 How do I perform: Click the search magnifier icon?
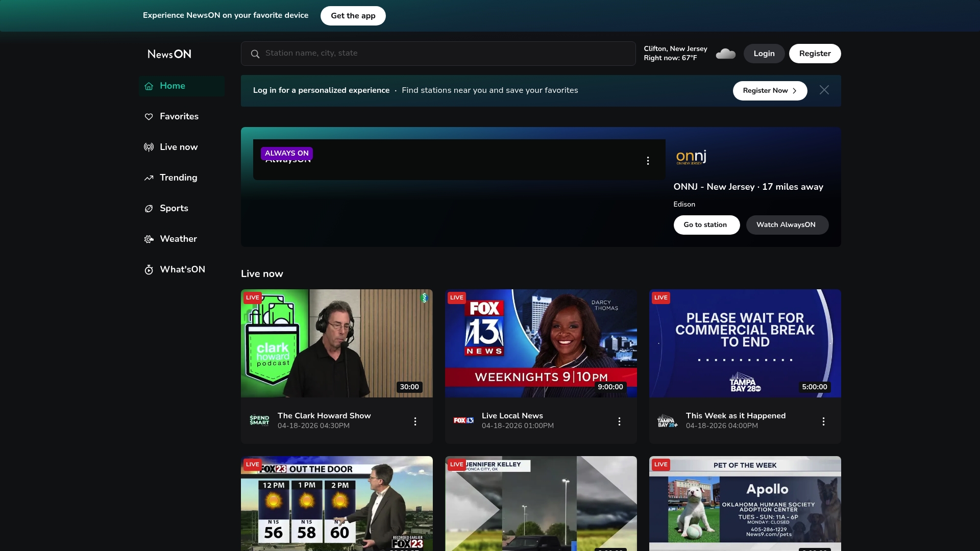click(x=255, y=54)
